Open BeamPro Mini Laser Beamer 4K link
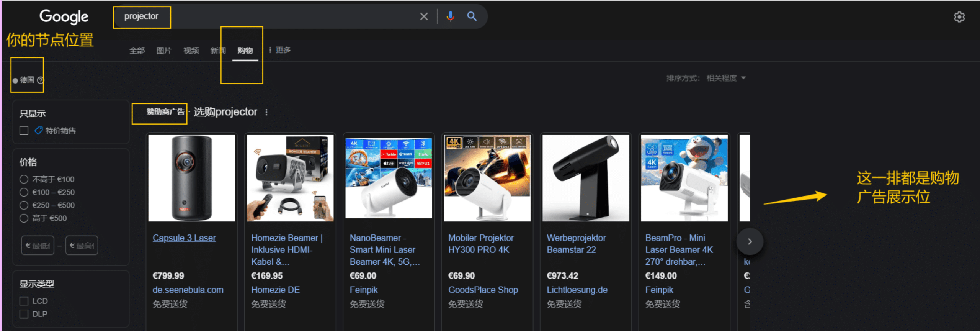This screenshot has height=331, width=980. tap(679, 250)
